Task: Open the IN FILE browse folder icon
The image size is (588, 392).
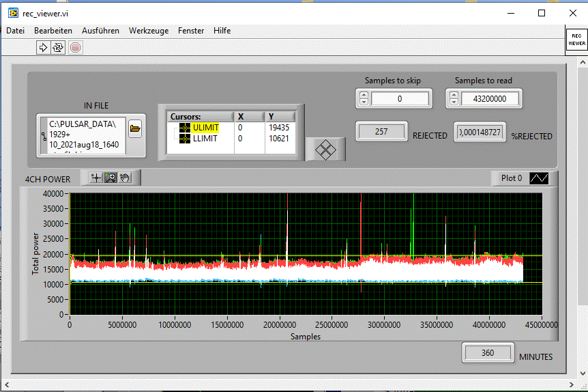Action: (x=135, y=129)
